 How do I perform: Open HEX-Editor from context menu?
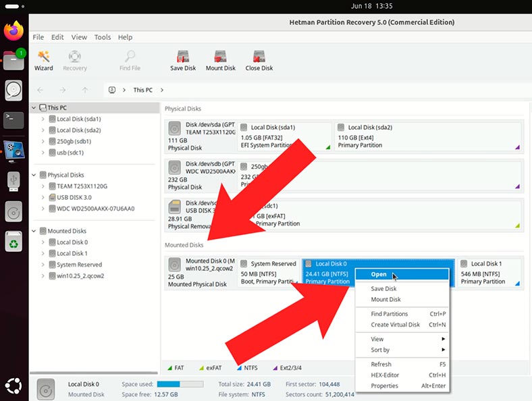[402, 375]
